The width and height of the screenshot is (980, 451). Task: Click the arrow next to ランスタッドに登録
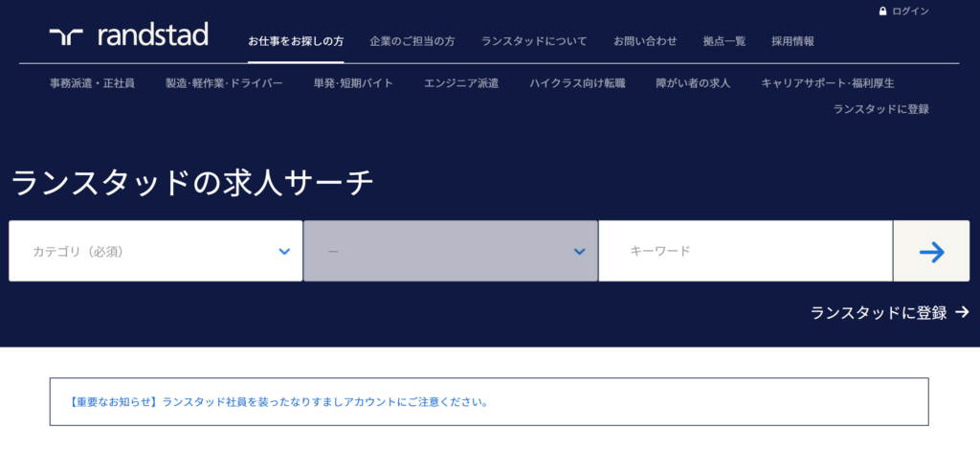(x=962, y=312)
